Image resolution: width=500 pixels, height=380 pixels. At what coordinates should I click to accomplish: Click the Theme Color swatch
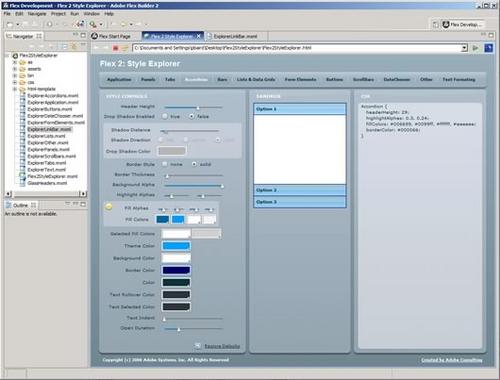pos(176,246)
